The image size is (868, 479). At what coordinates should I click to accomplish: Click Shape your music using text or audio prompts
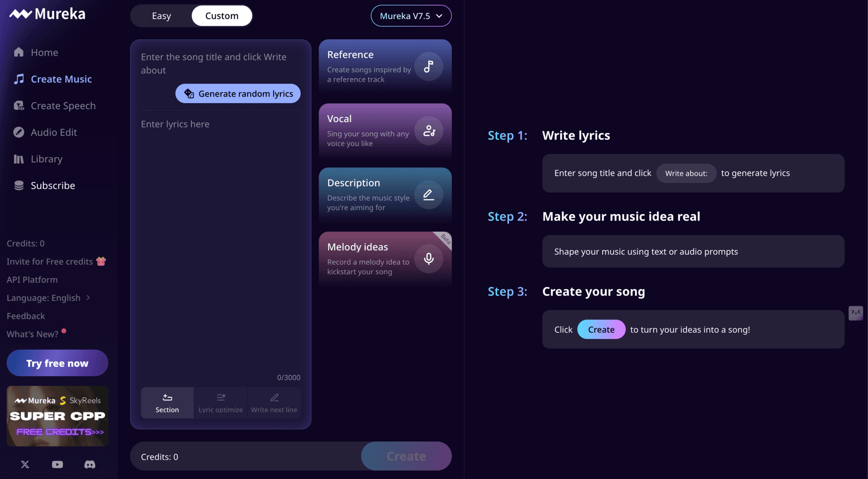(646, 252)
